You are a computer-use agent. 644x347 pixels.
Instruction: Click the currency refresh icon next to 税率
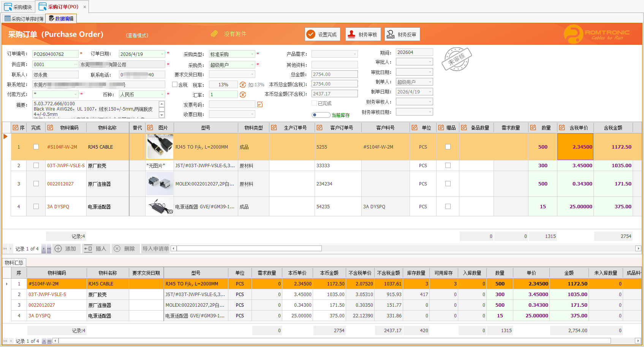(x=242, y=84)
